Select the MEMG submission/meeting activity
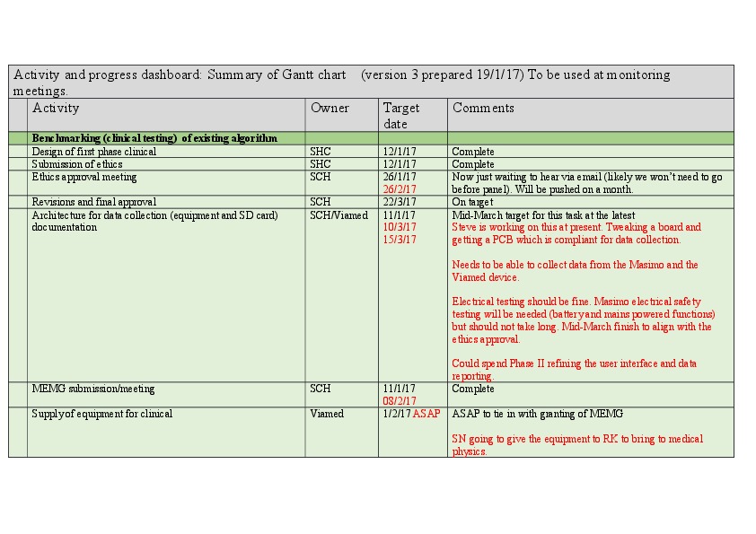This screenshot has height=534, width=756. click(93, 389)
